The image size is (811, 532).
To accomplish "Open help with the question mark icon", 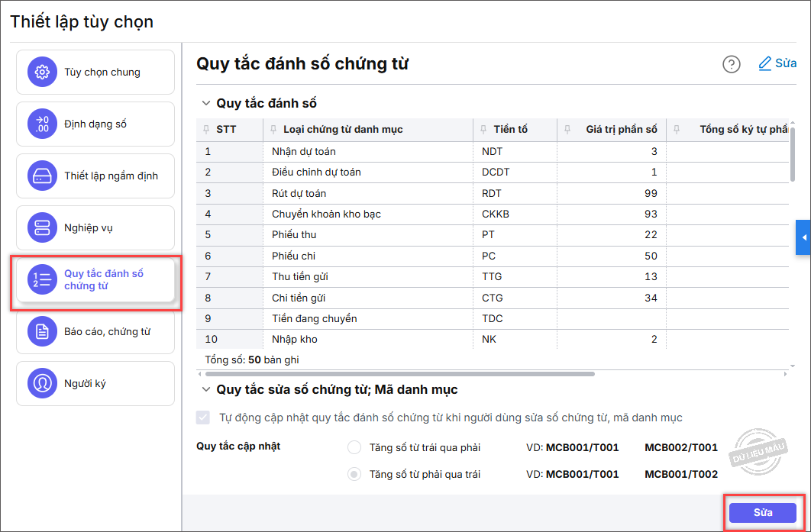I will coord(732,64).
